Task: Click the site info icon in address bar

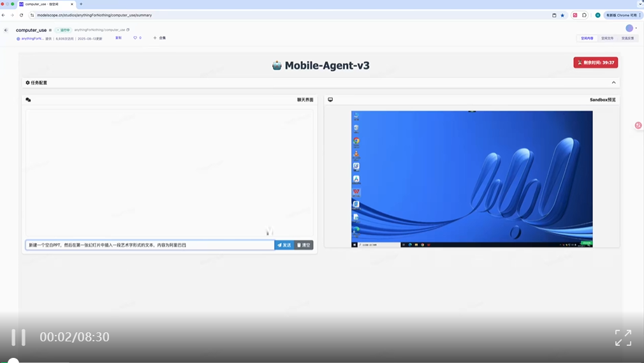Action: [32, 15]
